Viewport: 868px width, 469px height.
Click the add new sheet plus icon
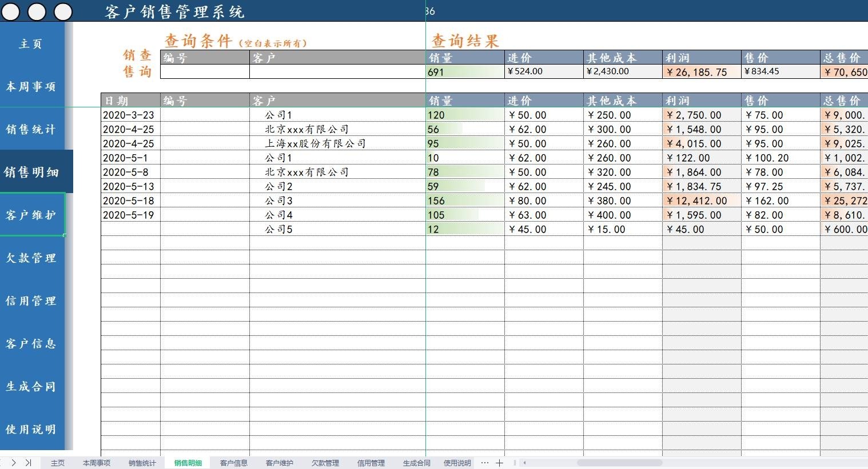coord(499,463)
